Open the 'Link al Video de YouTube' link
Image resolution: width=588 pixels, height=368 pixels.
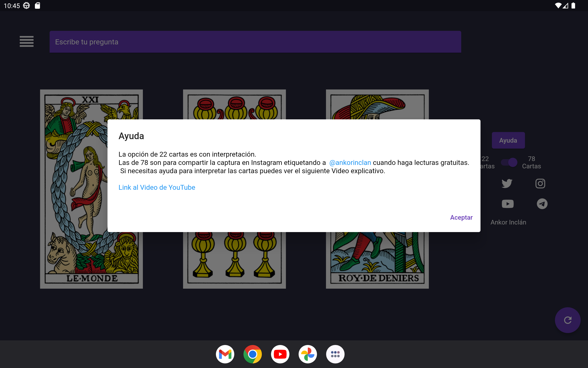pos(157,187)
